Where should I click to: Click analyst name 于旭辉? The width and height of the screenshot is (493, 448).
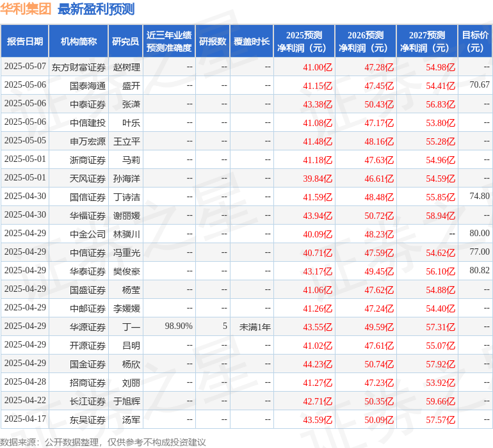pos(127,401)
